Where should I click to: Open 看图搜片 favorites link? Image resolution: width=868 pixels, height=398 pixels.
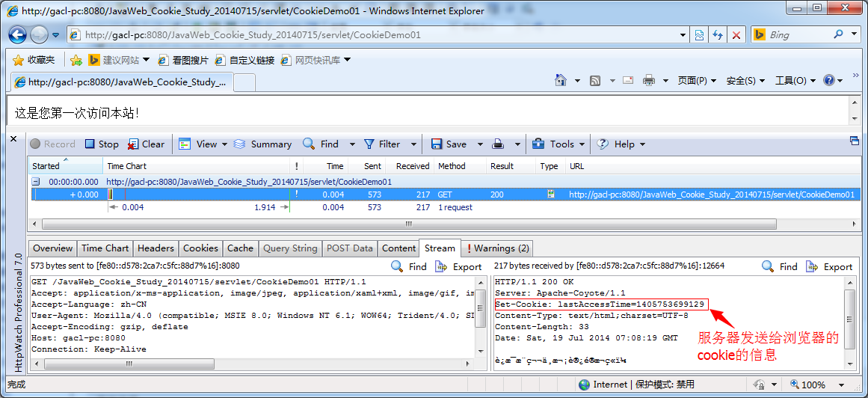(183, 60)
